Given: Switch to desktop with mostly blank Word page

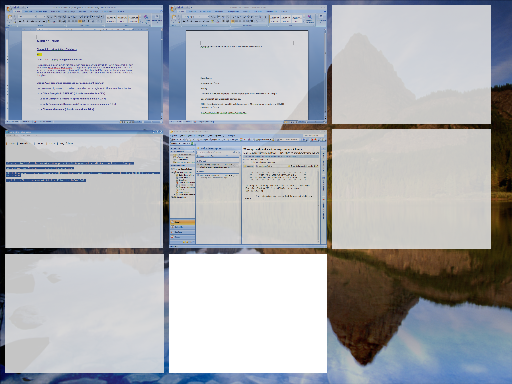Looking at the screenshot, I should pyautogui.click(x=248, y=64).
